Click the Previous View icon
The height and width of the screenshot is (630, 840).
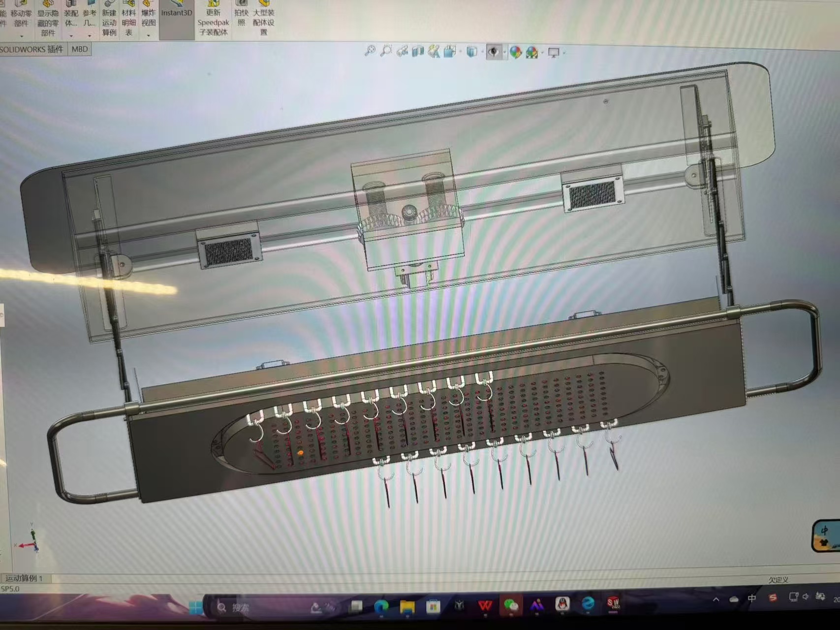pyautogui.click(x=402, y=51)
